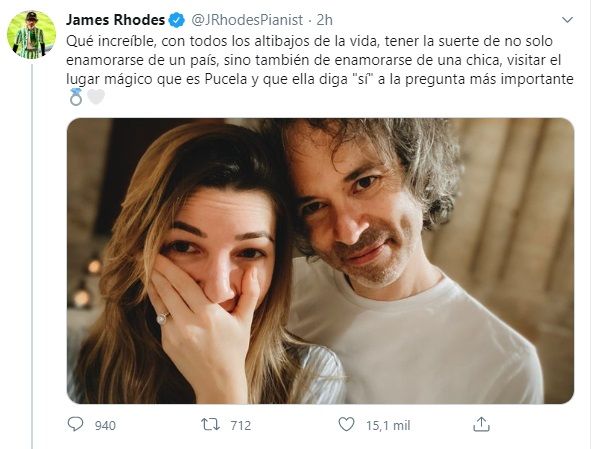
Task: Open the @JRhodesPianist handle link
Action: coord(247,20)
